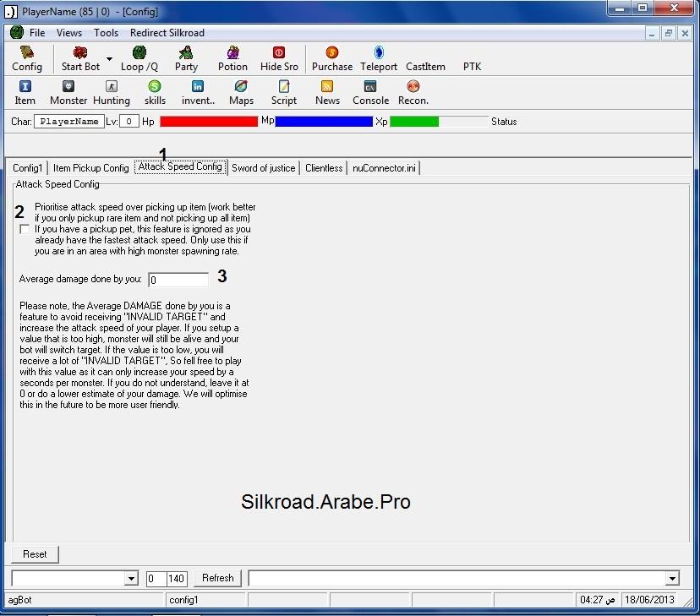Open the Script view icon

[284, 93]
